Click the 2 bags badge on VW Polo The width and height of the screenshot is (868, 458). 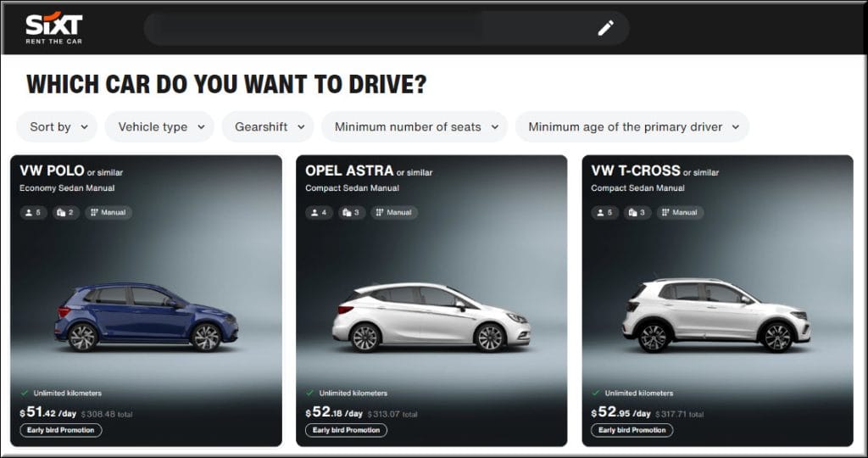[65, 212]
